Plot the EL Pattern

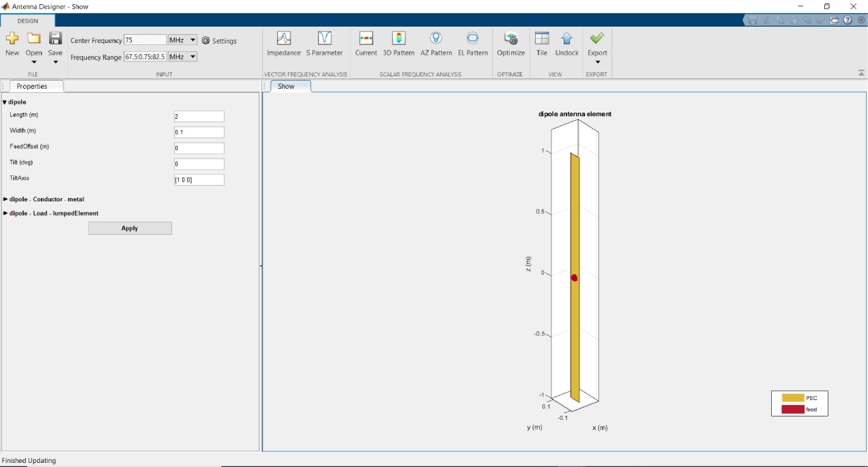point(472,44)
